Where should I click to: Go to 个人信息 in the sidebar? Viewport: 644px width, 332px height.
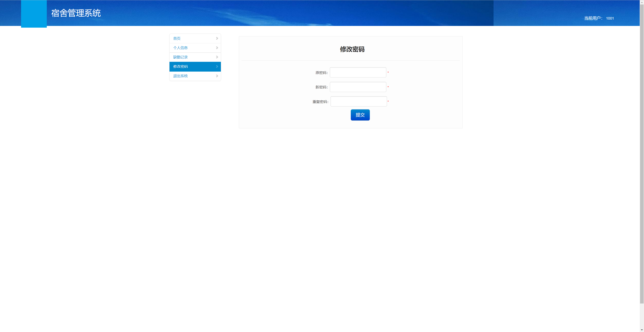coord(180,48)
